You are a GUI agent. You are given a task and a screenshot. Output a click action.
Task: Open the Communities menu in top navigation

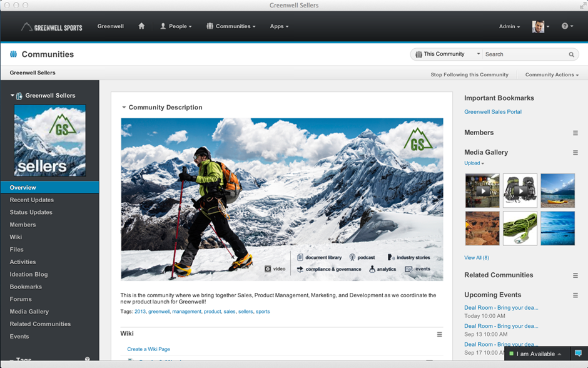tap(231, 26)
